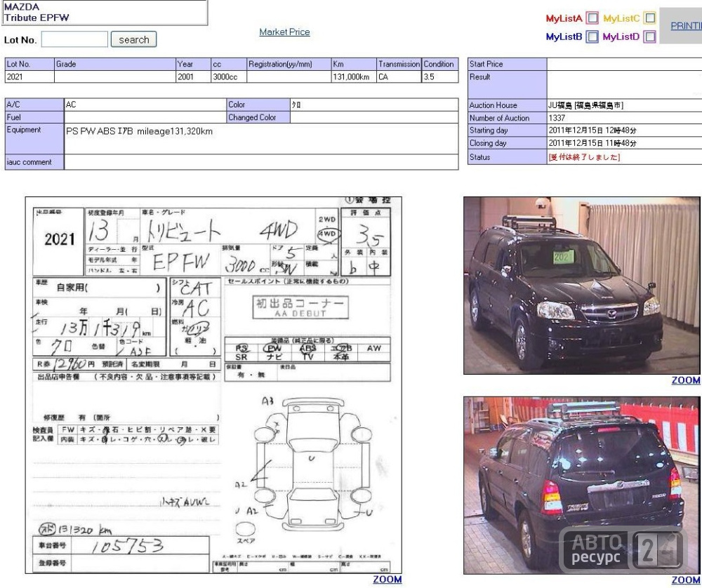The image size is (702, 588).
Task: Click the Registration(yy/mm) column header
Action: coord(289,64)
